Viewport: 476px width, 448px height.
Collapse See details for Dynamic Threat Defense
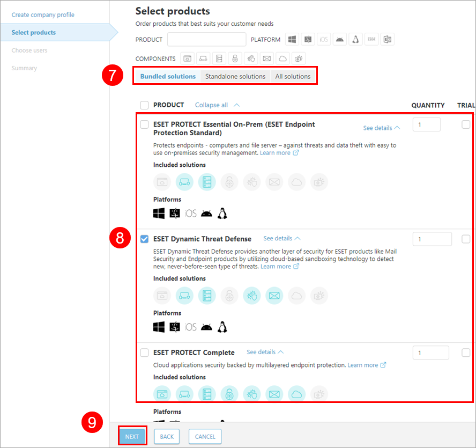point(282,239)
